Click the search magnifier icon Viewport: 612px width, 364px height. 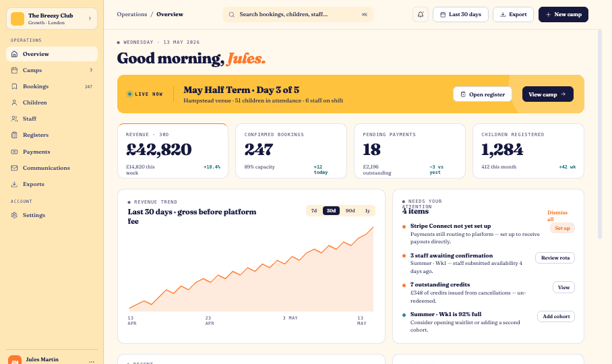231,14
